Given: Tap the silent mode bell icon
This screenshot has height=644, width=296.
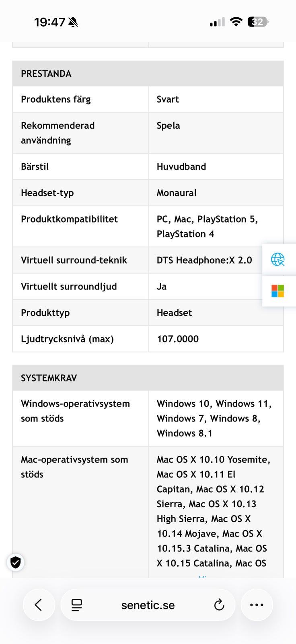Looking at the screenshot, I should coord(73,22).
